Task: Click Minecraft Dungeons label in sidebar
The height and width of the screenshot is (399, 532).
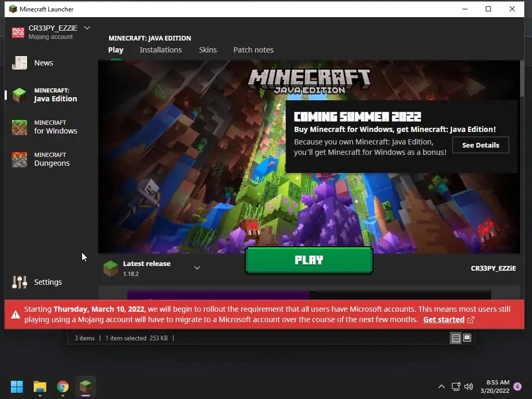Action: (52, 159)
